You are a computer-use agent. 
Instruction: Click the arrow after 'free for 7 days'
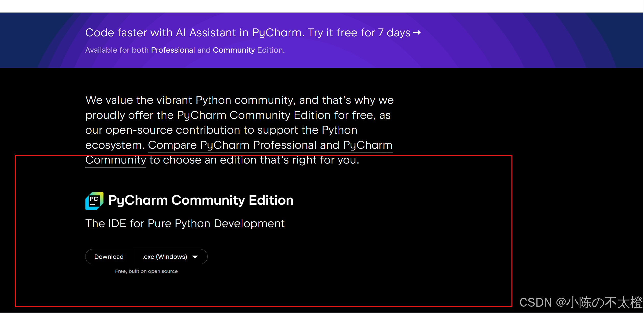coord(417,32)
